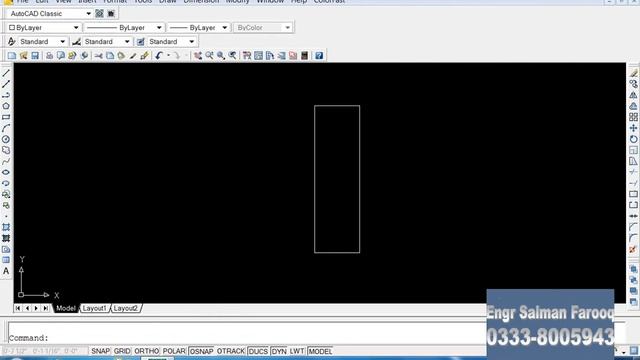Go to first layout tab arrow
Viewport: 640px width, 360px height.
[x=18, y=308]
